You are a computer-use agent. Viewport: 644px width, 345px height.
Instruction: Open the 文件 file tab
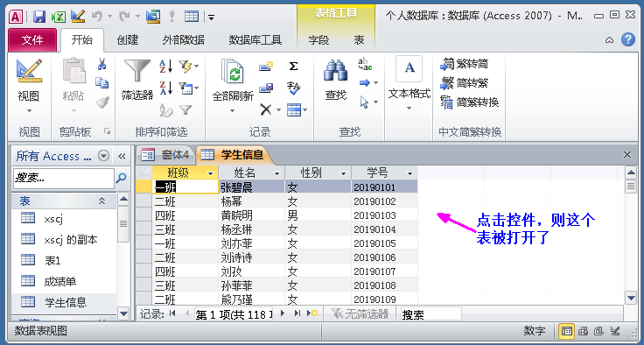[32, 40]
